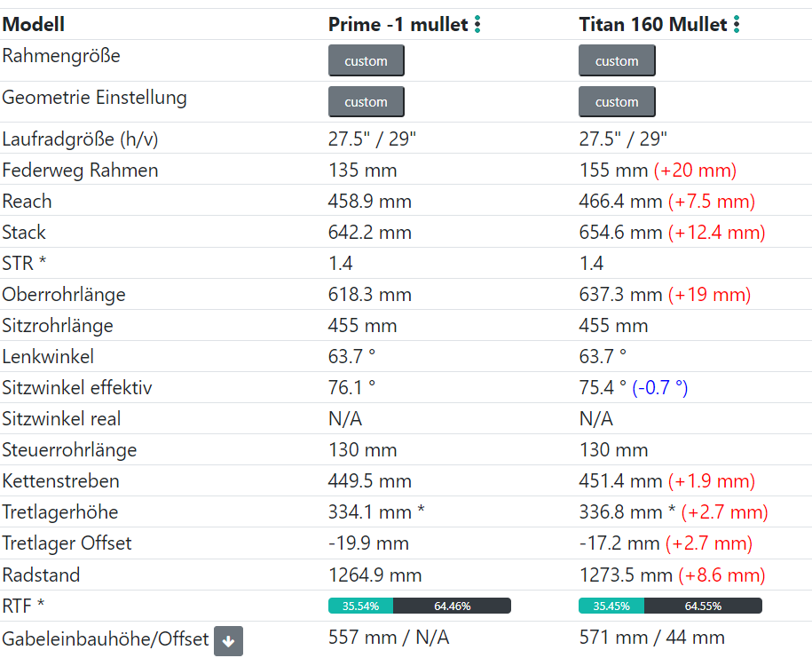Set custom Geometrie Einstellung for Titan 160 Mullet
Viewport: 812px width, 658px height.
[617, 102]
